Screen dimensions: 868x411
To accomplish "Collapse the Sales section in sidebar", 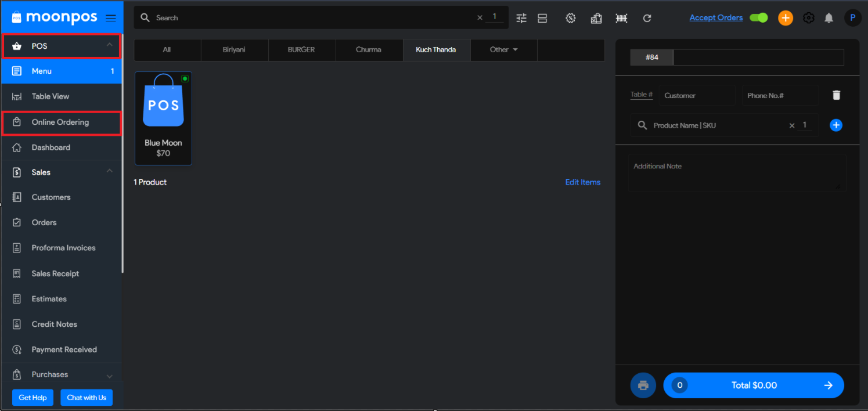I will 110,172.
